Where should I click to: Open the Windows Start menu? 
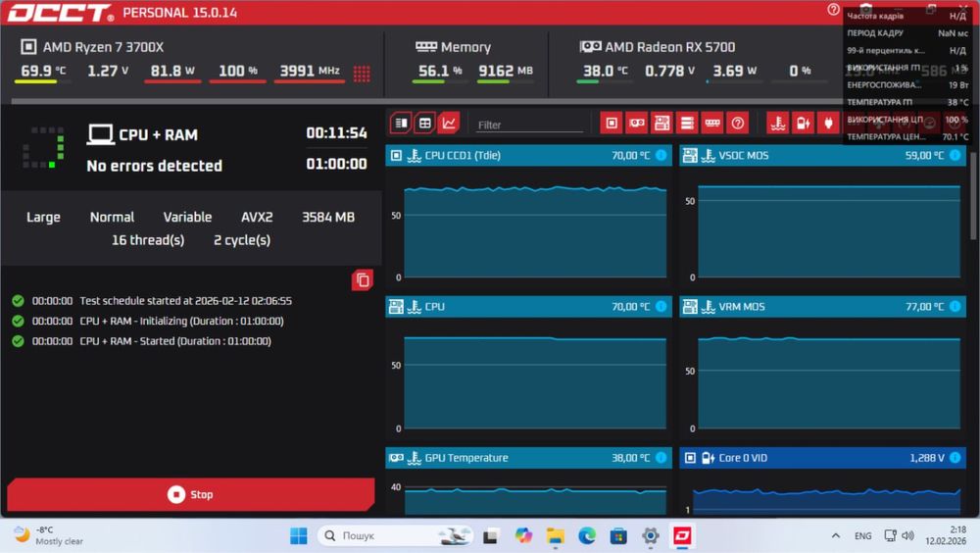pos(299,536)
